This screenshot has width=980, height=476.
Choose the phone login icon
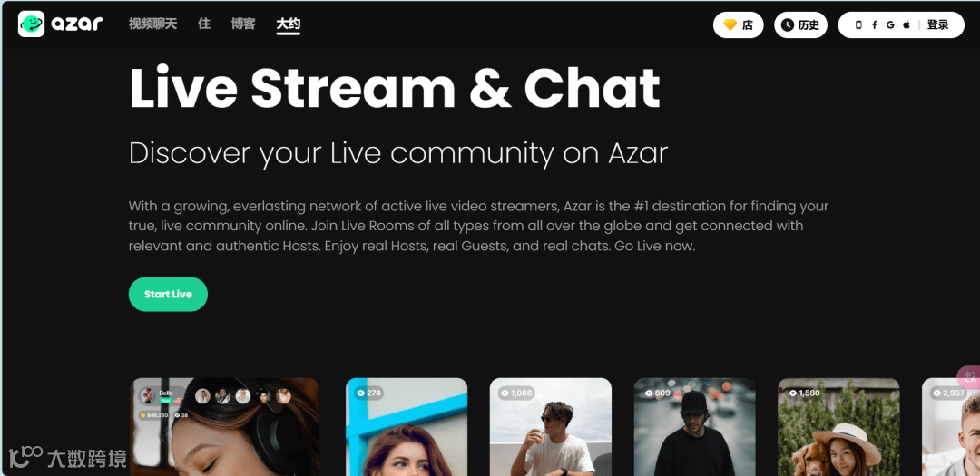click(858, 25)
